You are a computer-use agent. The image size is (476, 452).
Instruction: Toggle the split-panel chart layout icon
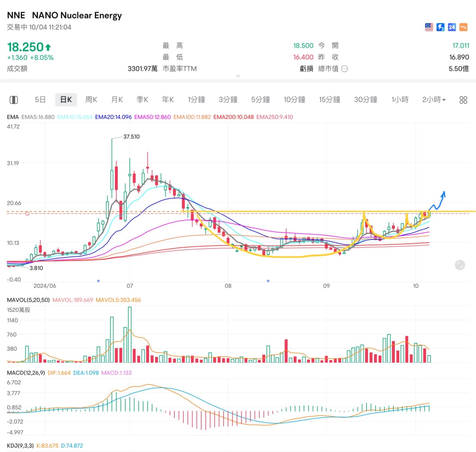click(x=14, y=100)
